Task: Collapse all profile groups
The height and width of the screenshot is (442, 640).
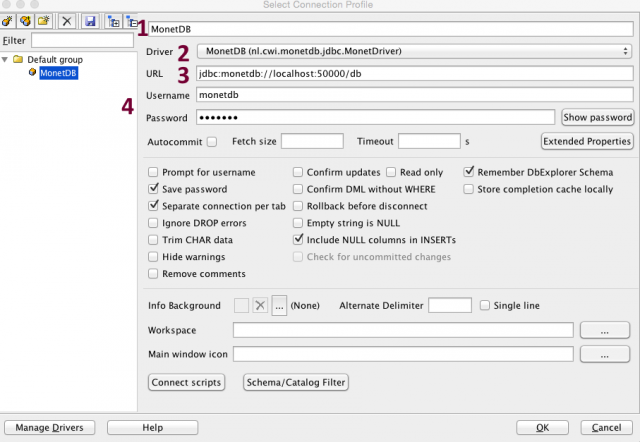Action: pyautogui.click(x=132, y=20)
